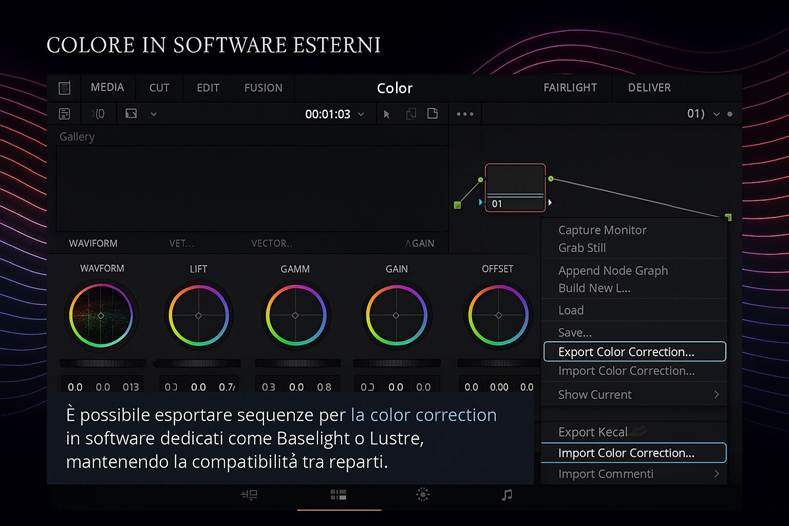Click the slider under GAMM wheel
789x526 pixels.
tap(297, 363)
